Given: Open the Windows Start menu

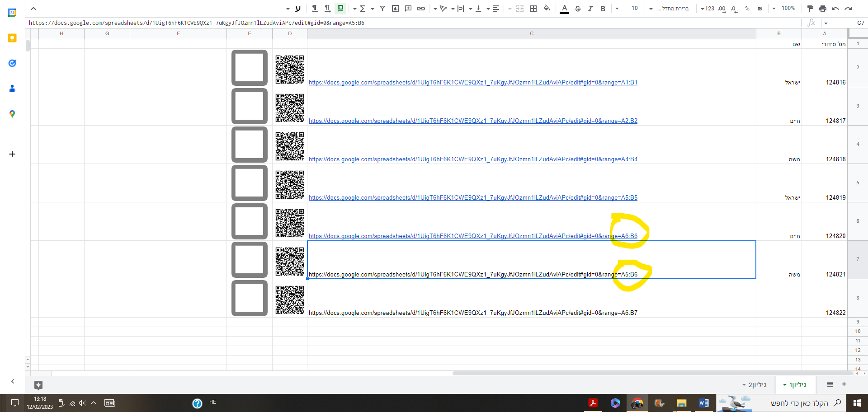Looking at the screenshot, I should pyautogui.click(x=857, y=403).
